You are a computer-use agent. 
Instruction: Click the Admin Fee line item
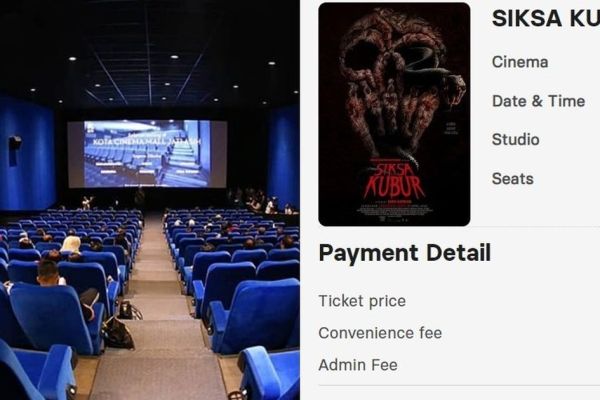[x=358, y=365]
